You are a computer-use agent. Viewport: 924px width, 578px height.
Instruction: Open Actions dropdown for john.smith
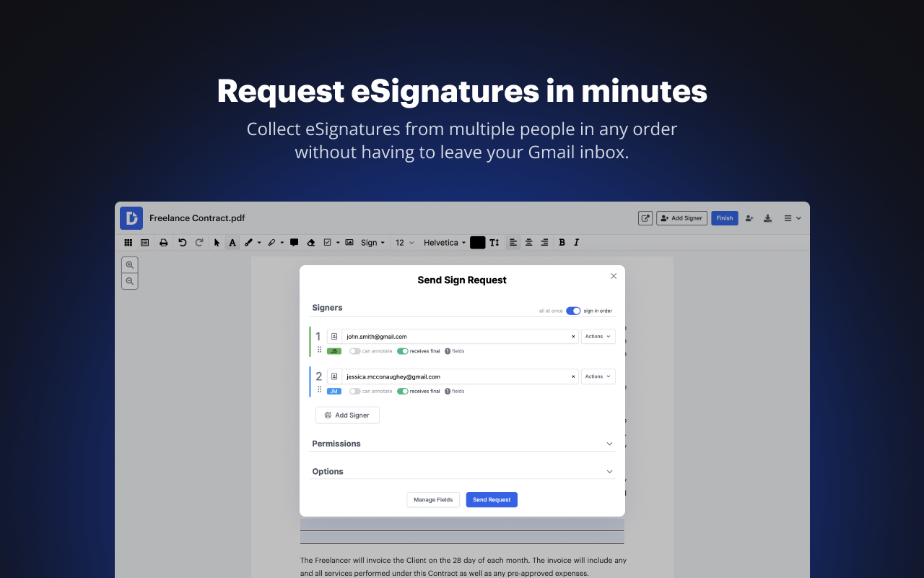tap(598, 337)
